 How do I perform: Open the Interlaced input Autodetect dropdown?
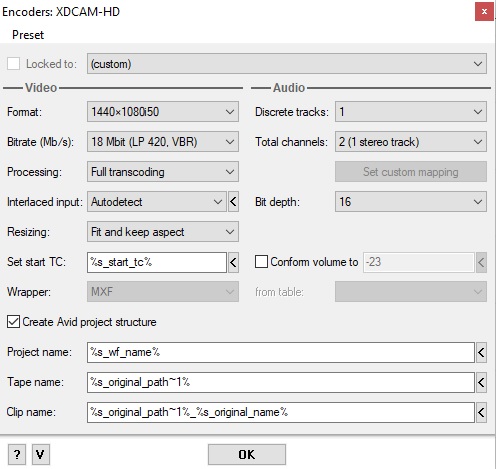tap(157, 202)
